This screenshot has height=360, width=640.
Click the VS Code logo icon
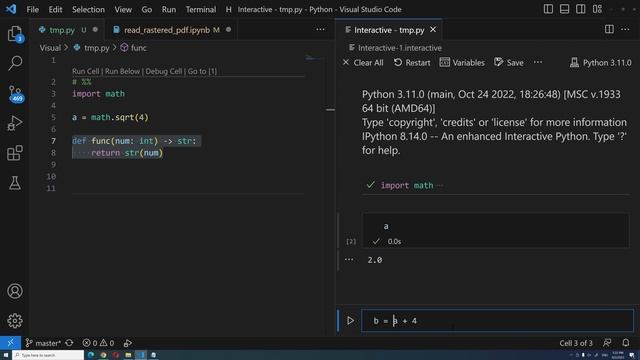click(x=11, y=9)
